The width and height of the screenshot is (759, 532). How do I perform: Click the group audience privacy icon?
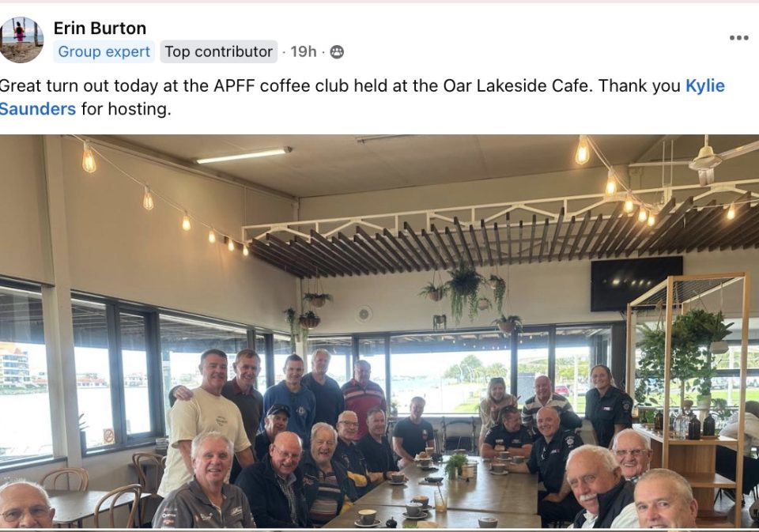[x=337, y=52]
